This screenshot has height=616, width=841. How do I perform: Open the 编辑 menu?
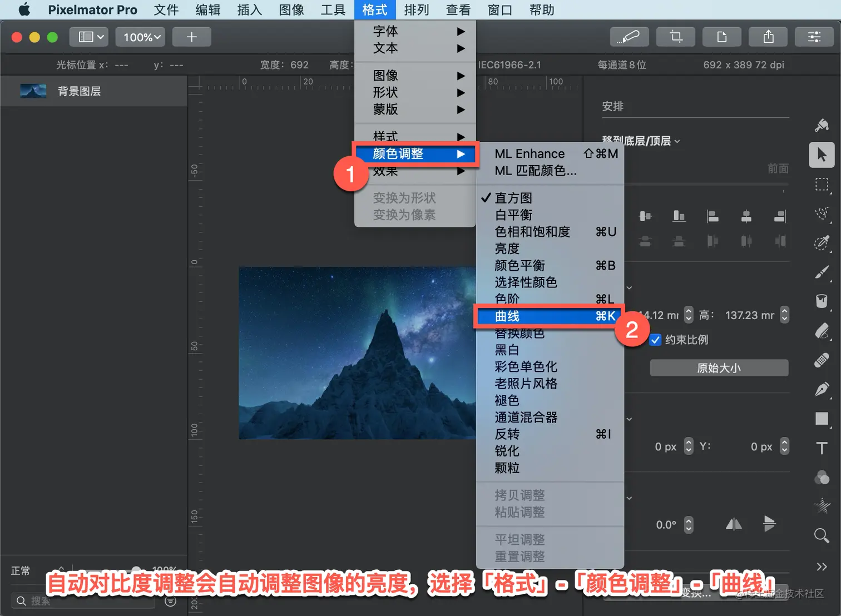click(x=208, y=9)
